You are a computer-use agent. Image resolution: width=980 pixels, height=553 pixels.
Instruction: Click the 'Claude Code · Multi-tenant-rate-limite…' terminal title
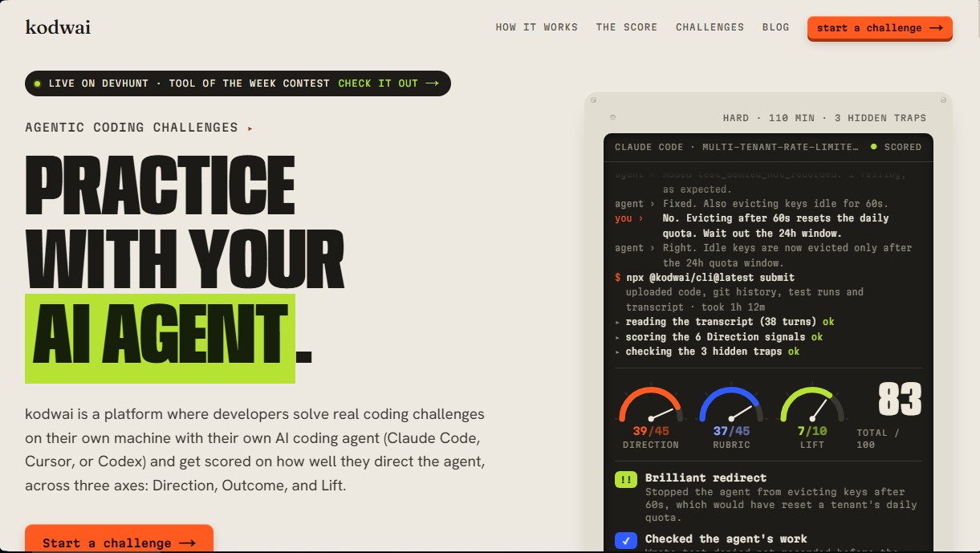735,148
